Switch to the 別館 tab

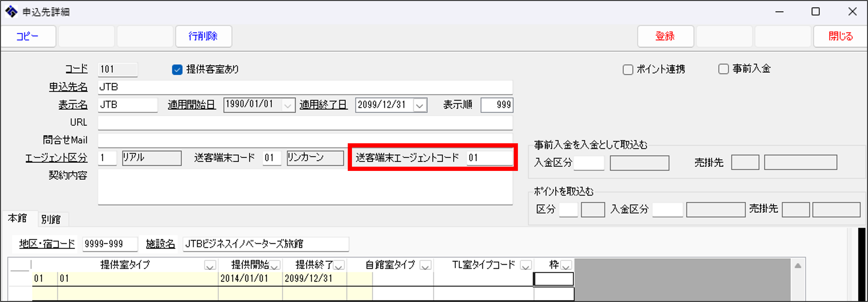(51, 219)
